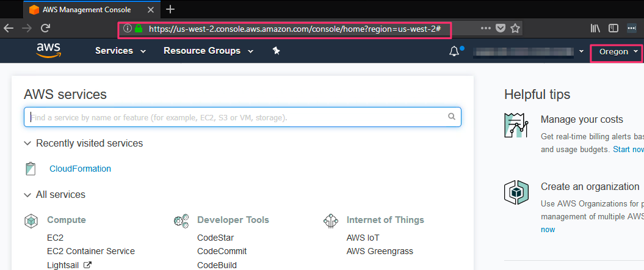Show site information icon in address bar
Image resolution: width=644 pixels, height=270 pixels.
[x=128, y=28]
